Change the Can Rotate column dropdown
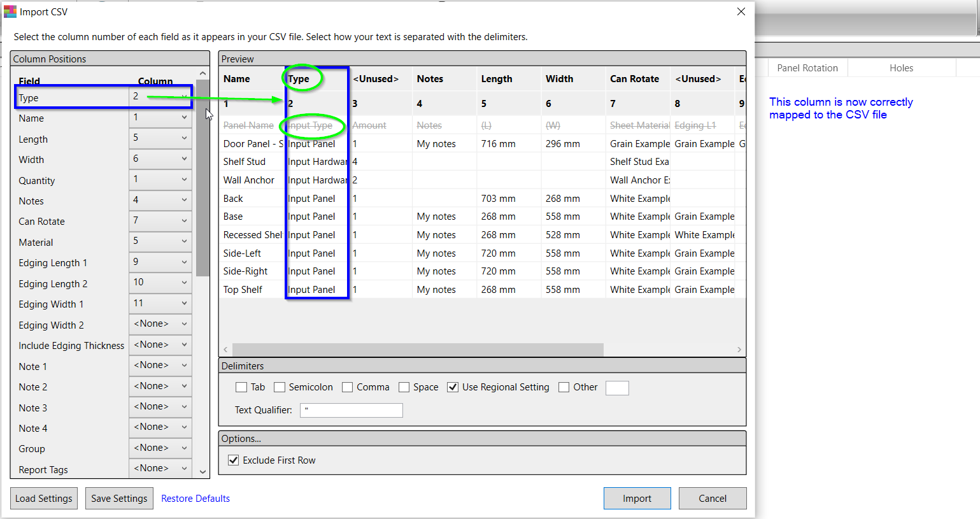The width and height of the screenshot is (980, 519). 160,220
